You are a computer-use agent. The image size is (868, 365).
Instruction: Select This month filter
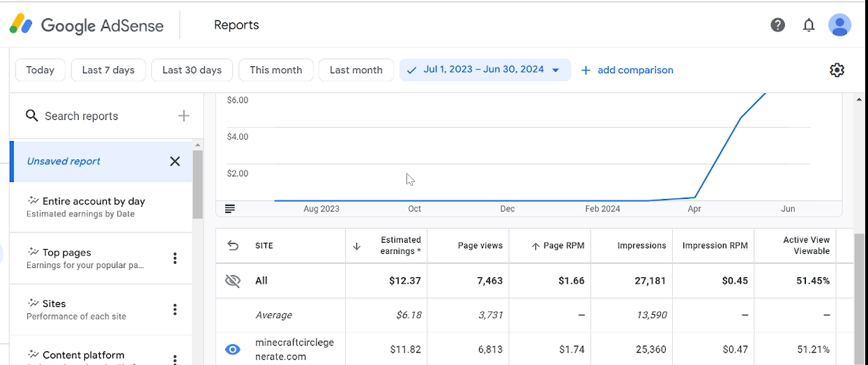276,70
